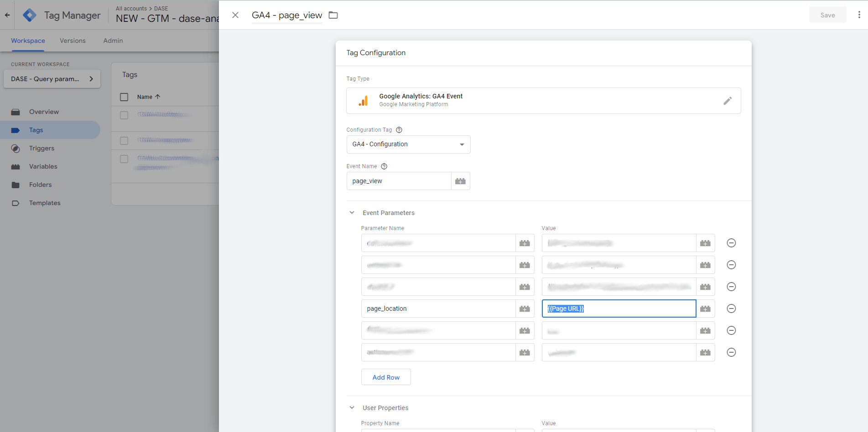Insert variable in last parameter value field

706,352
